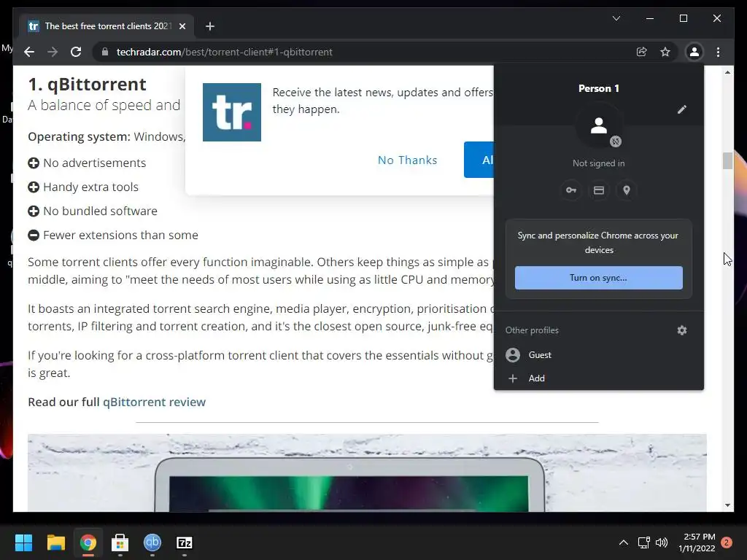
Task: Open the qBittorrent review link
Action: 154,402
